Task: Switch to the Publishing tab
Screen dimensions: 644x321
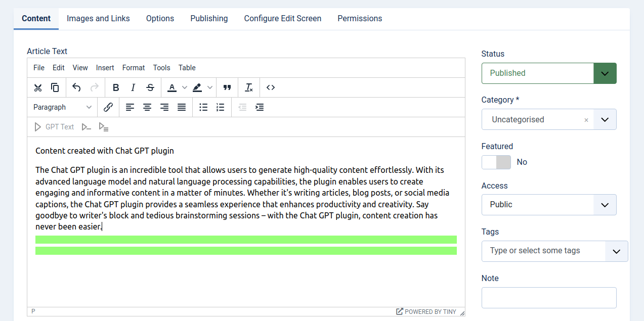Action: point(209,19)
